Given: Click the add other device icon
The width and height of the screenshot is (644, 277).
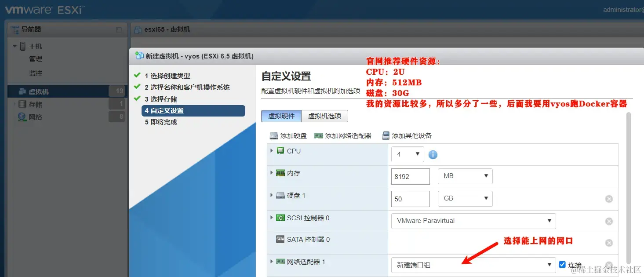Looking at the screenshot, I should point(386,135).
